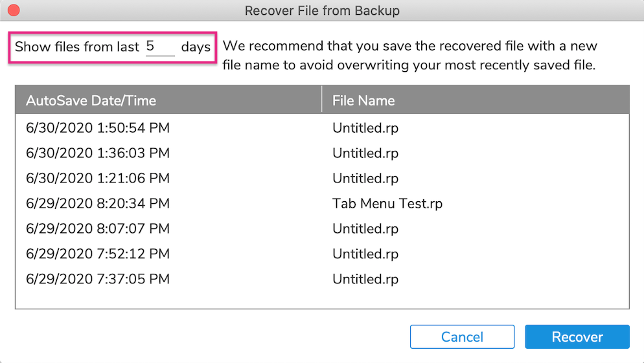Click Untitled.rp in the last row

tap(365, 279)
